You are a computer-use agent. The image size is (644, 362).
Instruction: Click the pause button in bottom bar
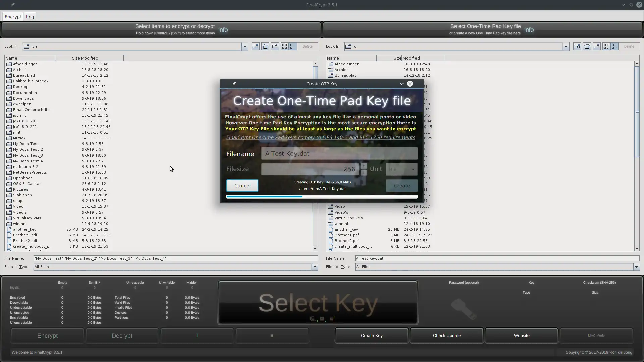click(197, 335)
